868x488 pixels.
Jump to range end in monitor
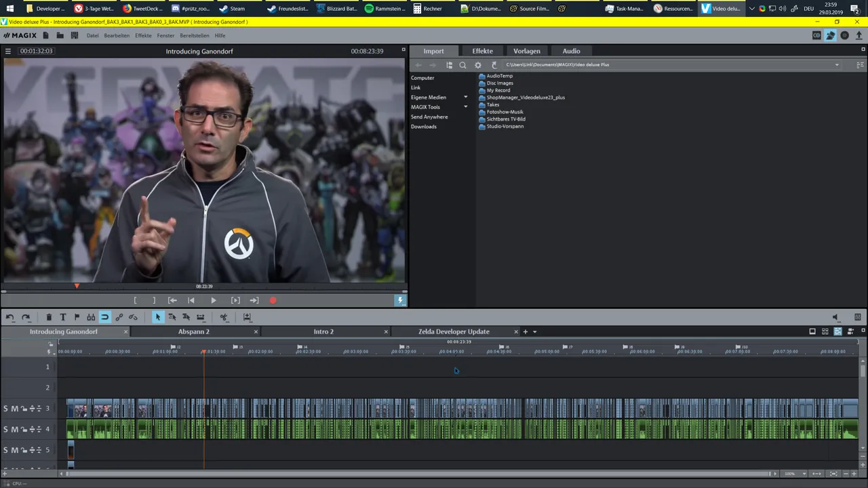[254, 300]
